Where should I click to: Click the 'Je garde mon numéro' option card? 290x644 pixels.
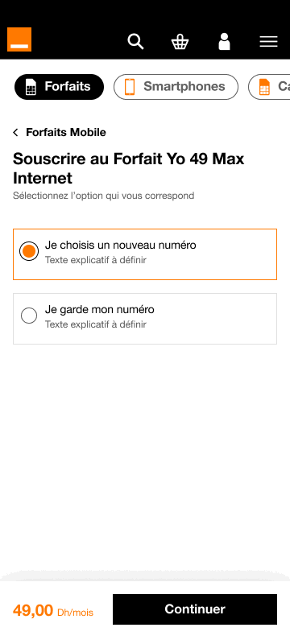[x=145, y=319]
